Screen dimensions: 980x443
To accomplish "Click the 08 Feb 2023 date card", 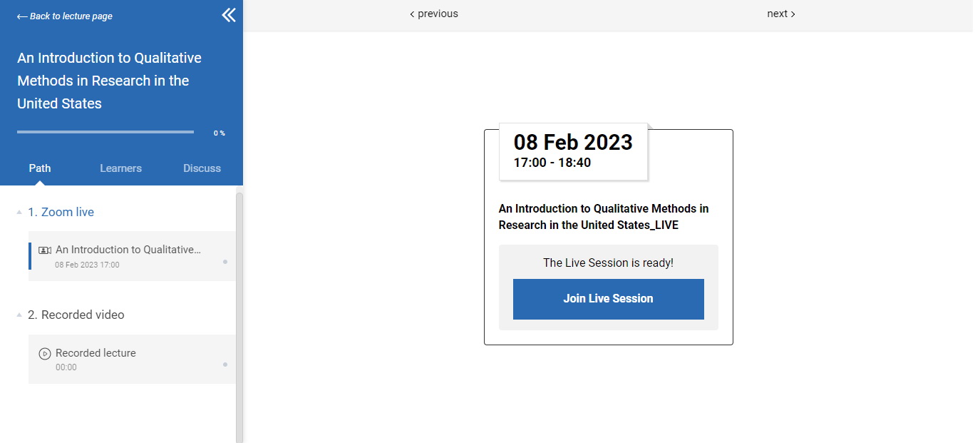I will coord(573,151).
